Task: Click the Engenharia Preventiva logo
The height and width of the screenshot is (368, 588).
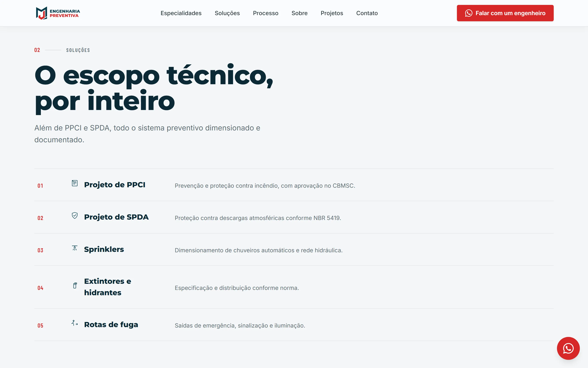Action: click(58, 13)
